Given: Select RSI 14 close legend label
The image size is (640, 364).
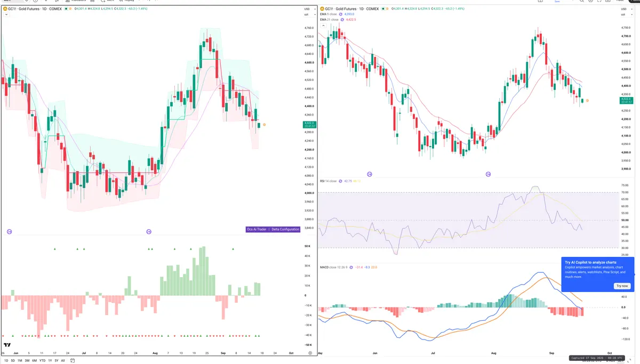Looking at the screenshot, I should pos(328,181).
